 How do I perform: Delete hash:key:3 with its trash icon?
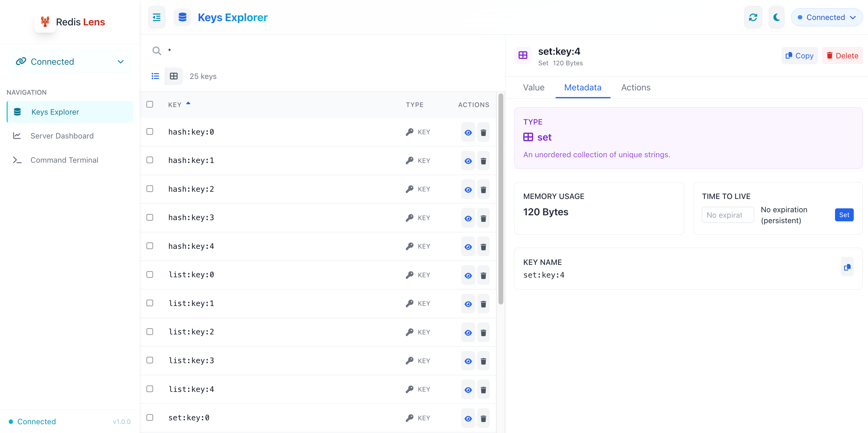point(483,218)
